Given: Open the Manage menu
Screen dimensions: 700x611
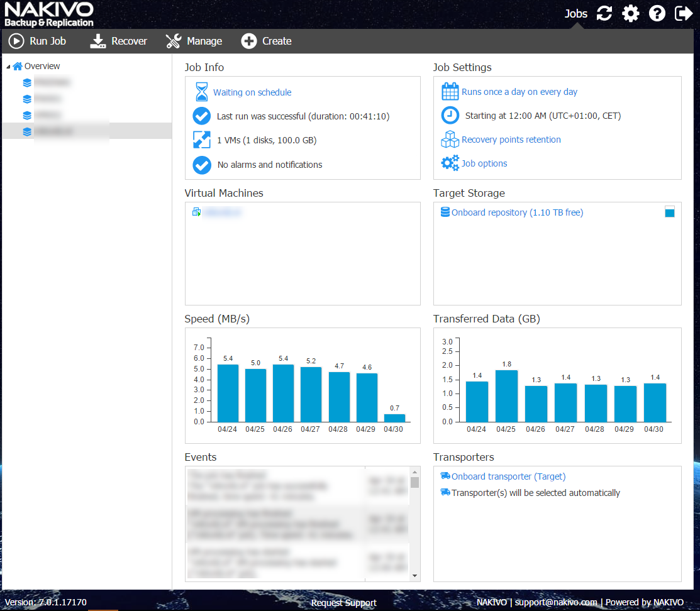Looking at the screenshot, I should click(194, 41).
